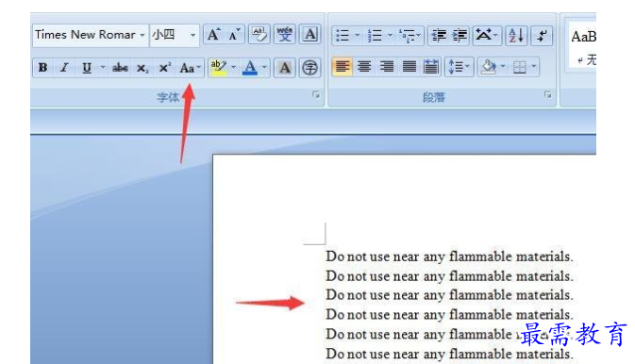Toggle Underline formatting
The width and height of the screenshot is (635, 364).
pyautogui.click(x=86, y=68)
